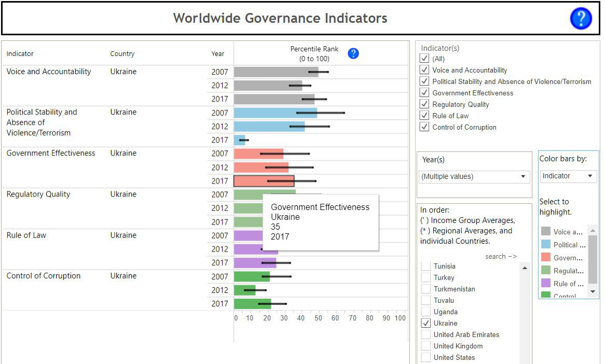Uncheck the Ukraine country checkbox
Screen dimensions: 605x364
pyautogui.click(x=425, y=323)
